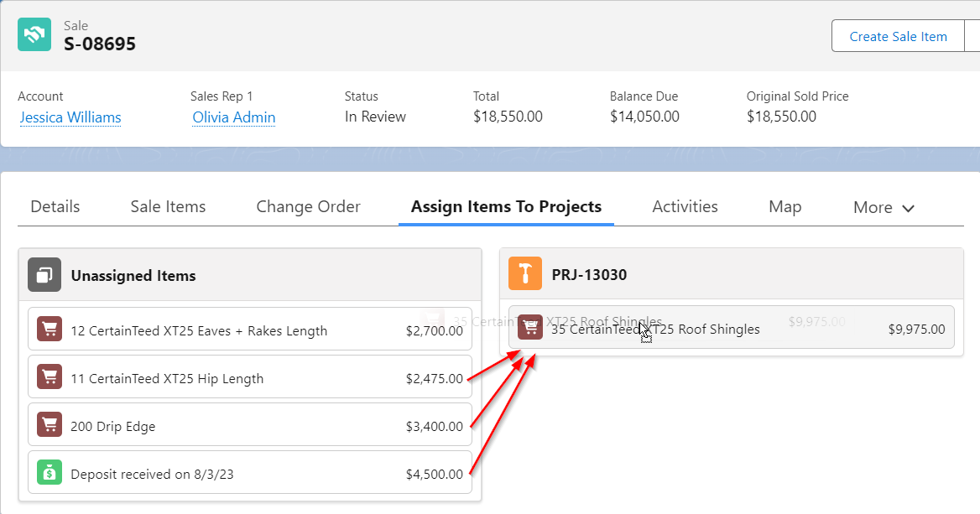Image resolution: width=980 pixels, height=514 pixels.
Task: Expand the More tab dropdown
Action: 883,206
